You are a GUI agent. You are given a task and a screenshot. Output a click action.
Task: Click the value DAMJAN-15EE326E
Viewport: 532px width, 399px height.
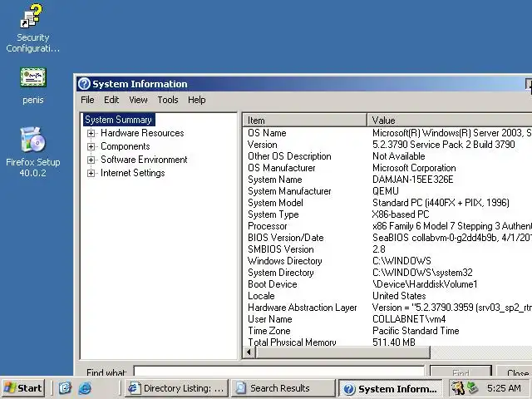tap(412, 180)
